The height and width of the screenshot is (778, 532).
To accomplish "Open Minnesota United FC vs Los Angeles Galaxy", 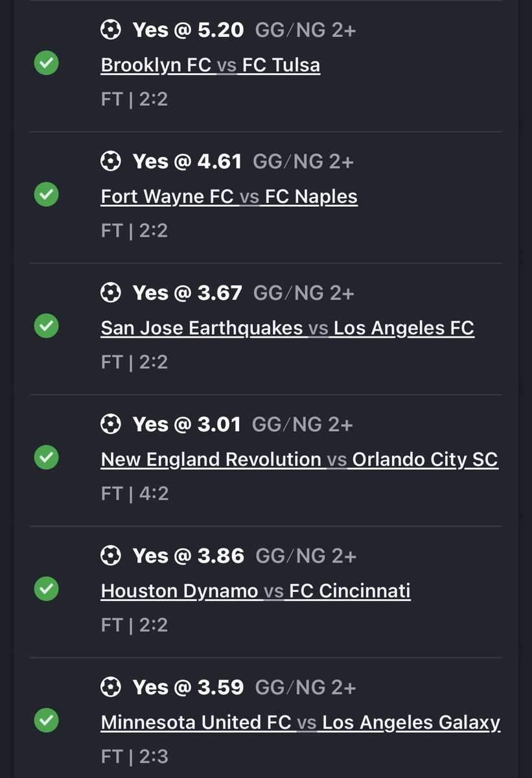I will click(301, 722).
